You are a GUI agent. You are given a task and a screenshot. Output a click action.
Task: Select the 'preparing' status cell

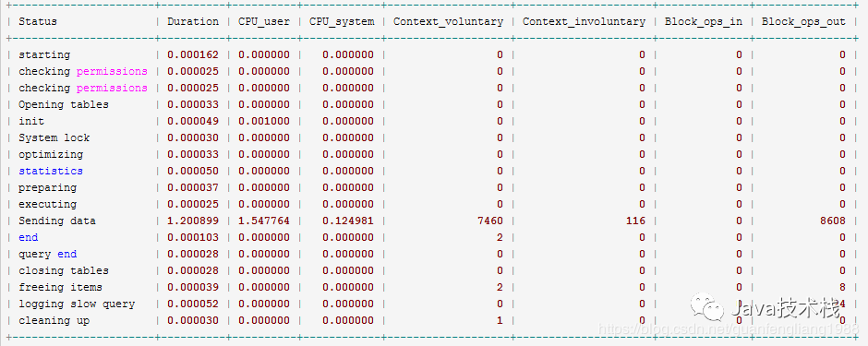(48, 187)
